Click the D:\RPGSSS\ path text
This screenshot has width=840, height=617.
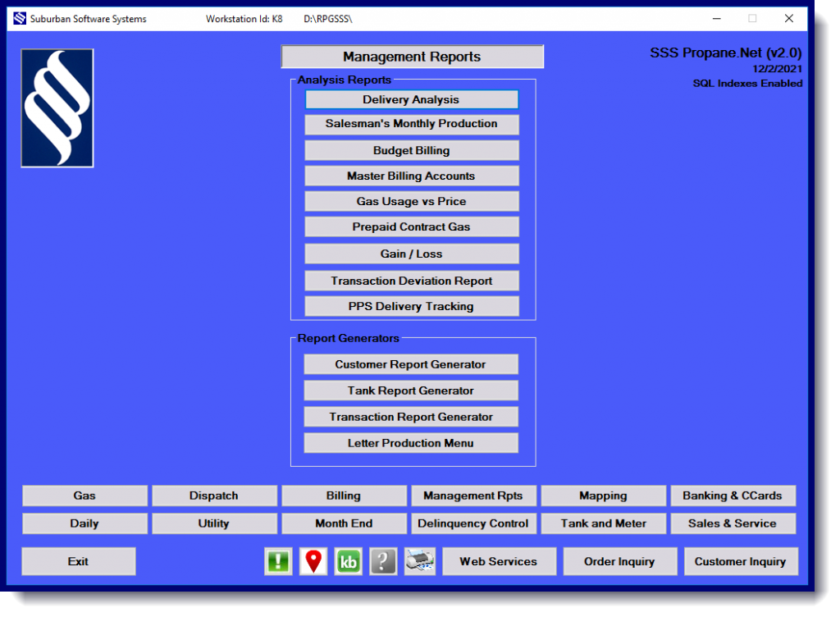point(328,19)
